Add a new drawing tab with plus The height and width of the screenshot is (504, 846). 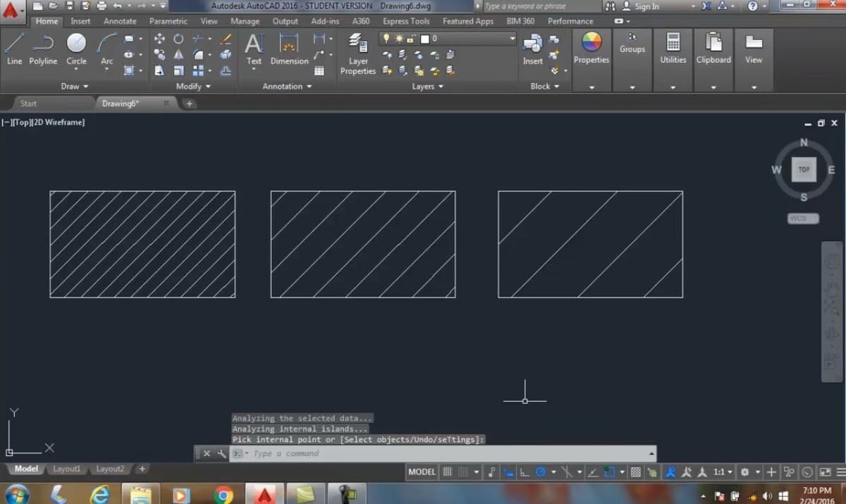tap(189, 104)
